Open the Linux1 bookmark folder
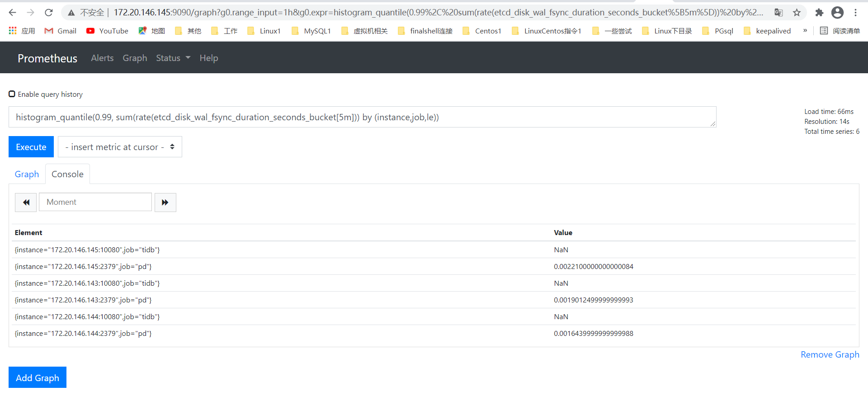868x415 pixels. point(264,31)
